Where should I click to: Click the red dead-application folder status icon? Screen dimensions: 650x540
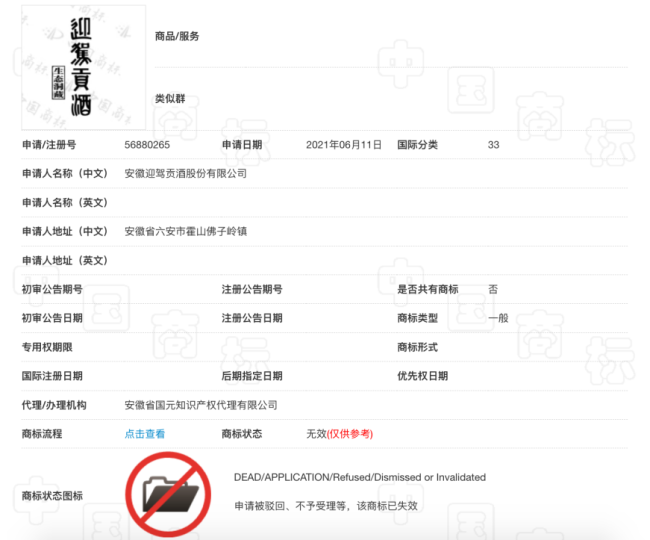(168, 495)
